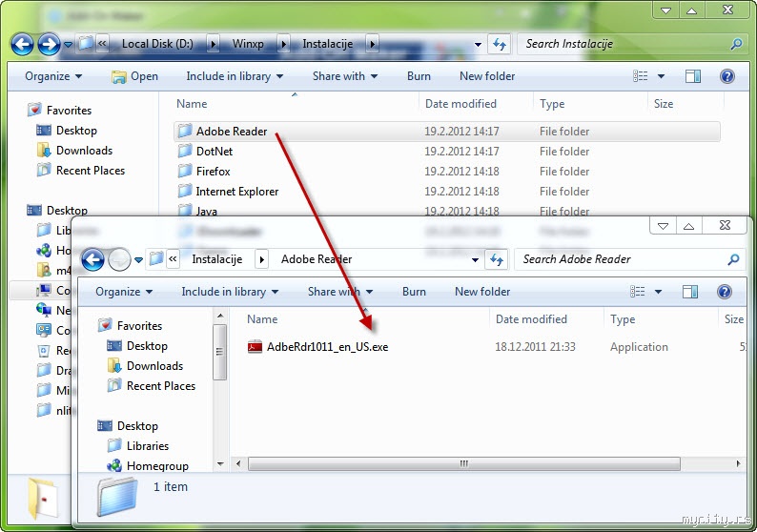Refresh the Instalacije window address bar
The width and height of the screenshot is (757, 532).
500,45
